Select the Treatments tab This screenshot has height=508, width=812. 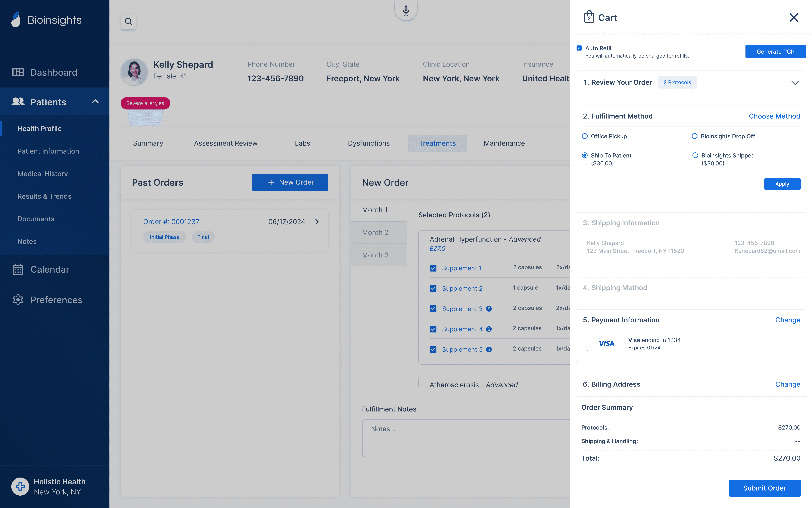click(x=437, y=144)
